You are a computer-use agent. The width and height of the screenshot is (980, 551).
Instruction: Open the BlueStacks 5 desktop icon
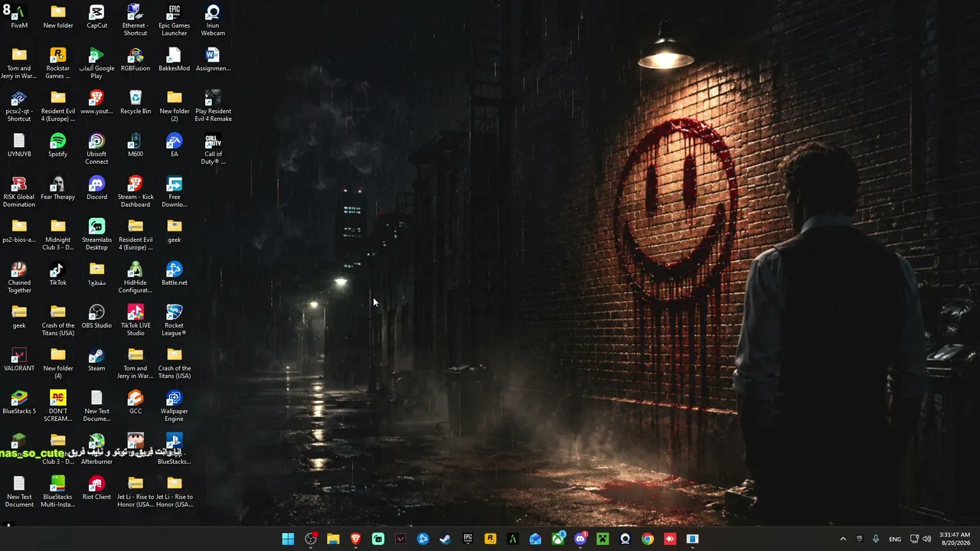(19, 403)
